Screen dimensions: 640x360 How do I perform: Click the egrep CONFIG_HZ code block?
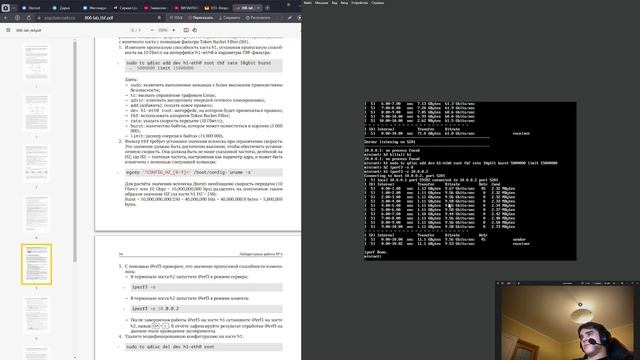(x=203, y=173)
